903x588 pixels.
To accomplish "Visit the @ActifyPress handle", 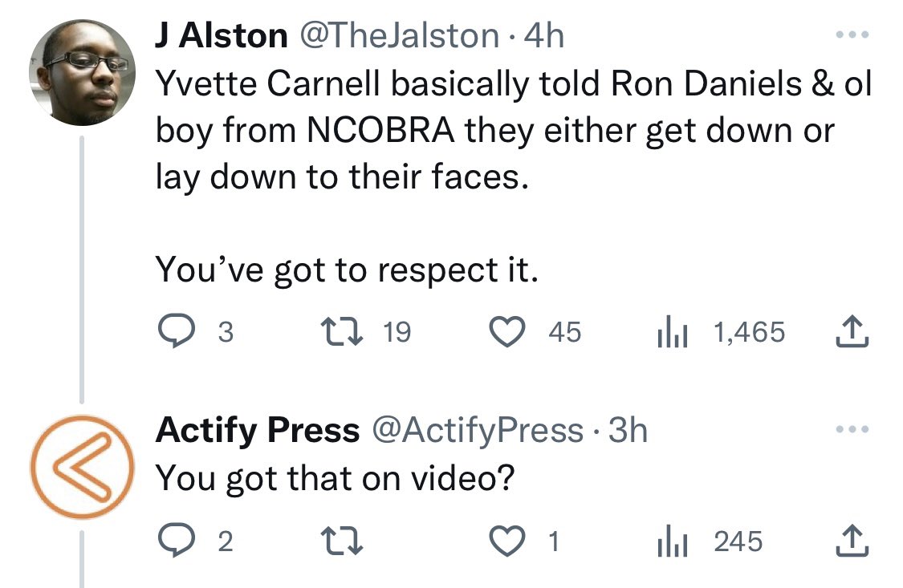I will 478,430.
